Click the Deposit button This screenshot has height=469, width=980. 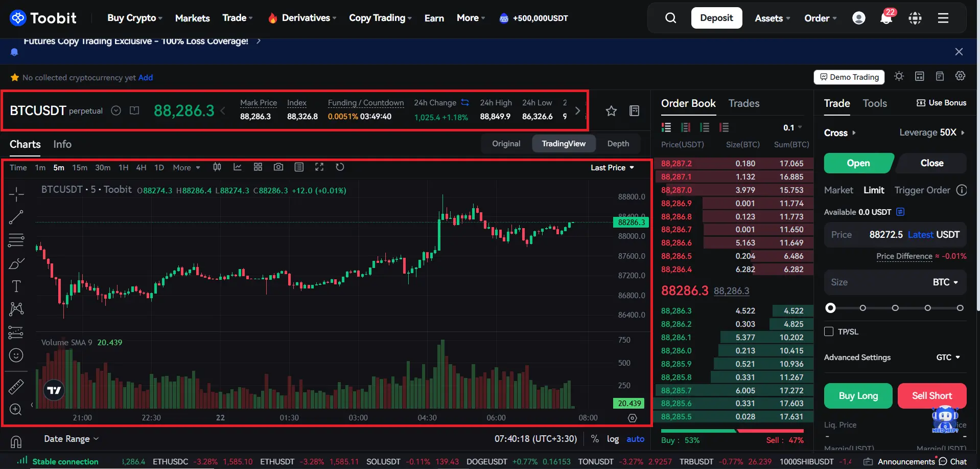(716, 18)
